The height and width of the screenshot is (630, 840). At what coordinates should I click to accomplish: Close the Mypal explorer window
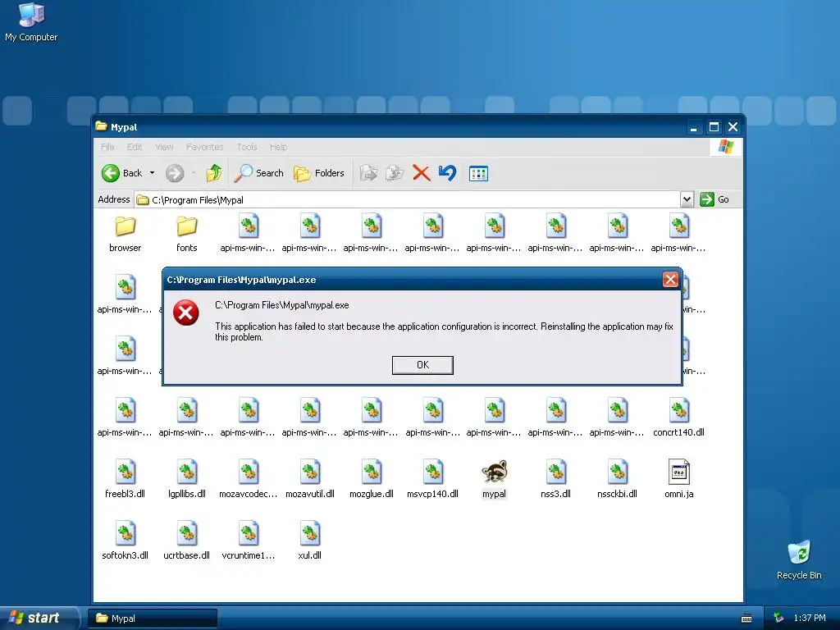tap(733, 127)
